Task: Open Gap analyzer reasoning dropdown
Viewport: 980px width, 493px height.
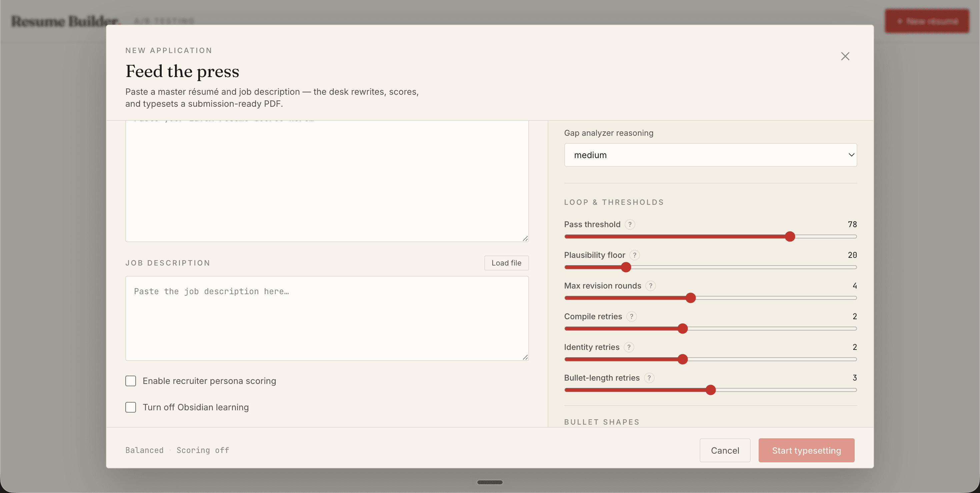Action: click(x=710, y=155)
